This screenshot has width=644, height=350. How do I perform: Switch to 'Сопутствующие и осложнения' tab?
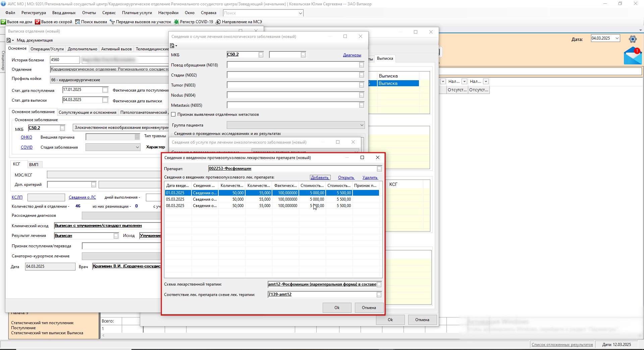[x=88, y=112]
